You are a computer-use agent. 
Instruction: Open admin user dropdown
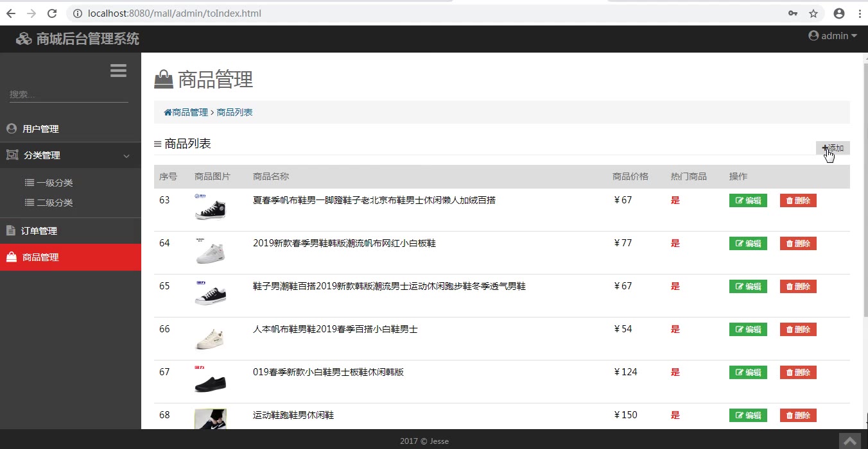coord(833,36)
